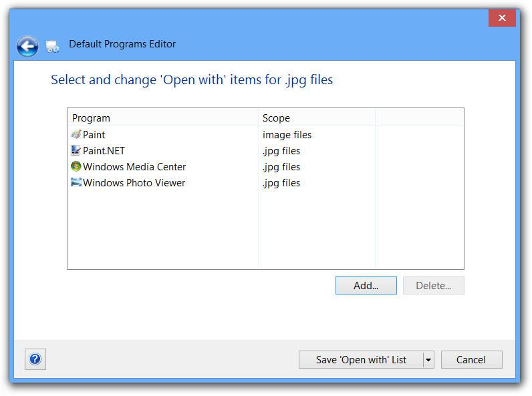The width and height of the screenshot is (532, 396).
Task: Click the Paint program icon
Action: (x=76, y=135)
